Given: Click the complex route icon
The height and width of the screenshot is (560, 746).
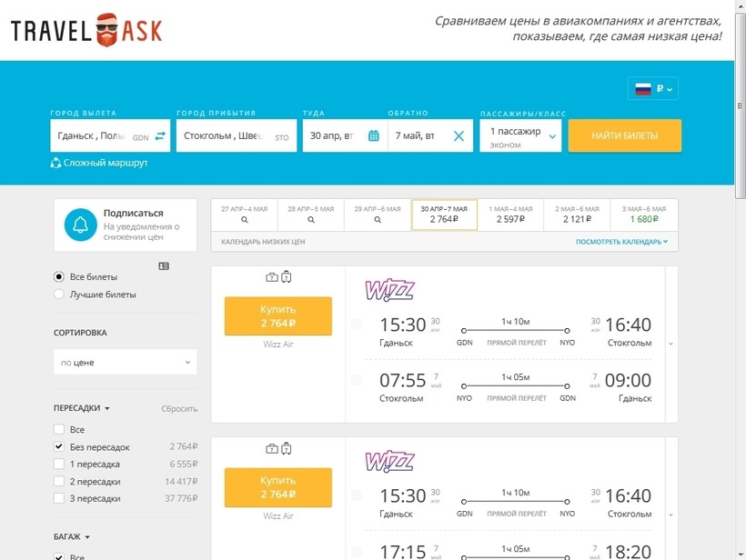Looking at the screenshot, I should tap(55, 163).
